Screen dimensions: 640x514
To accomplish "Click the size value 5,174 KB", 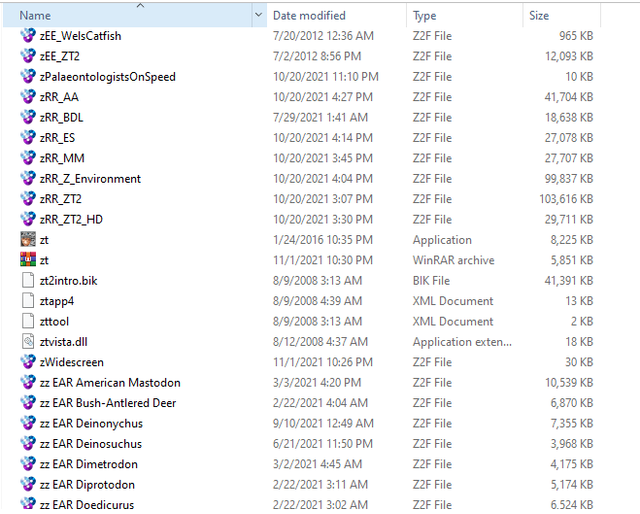I will (571, 485).
